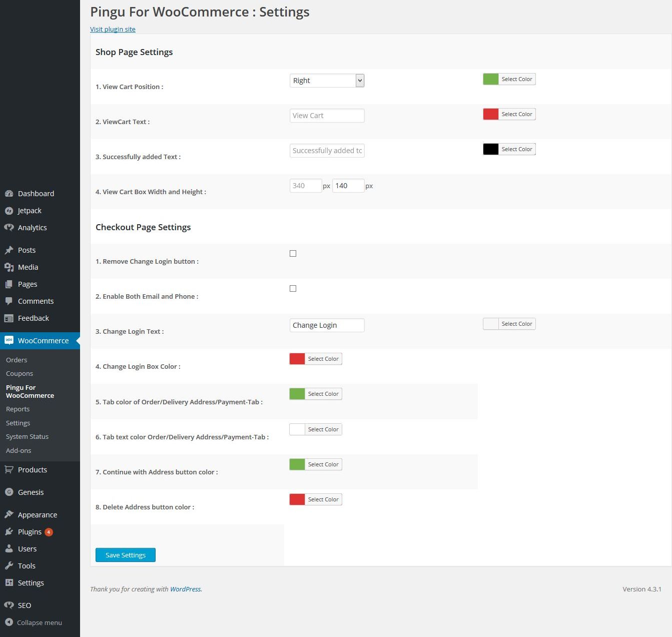Image resolution: width=672 pixels, height=637 pixels.
Task: Open WooCommerce Settings submenu item
Action: click(18, 423)
